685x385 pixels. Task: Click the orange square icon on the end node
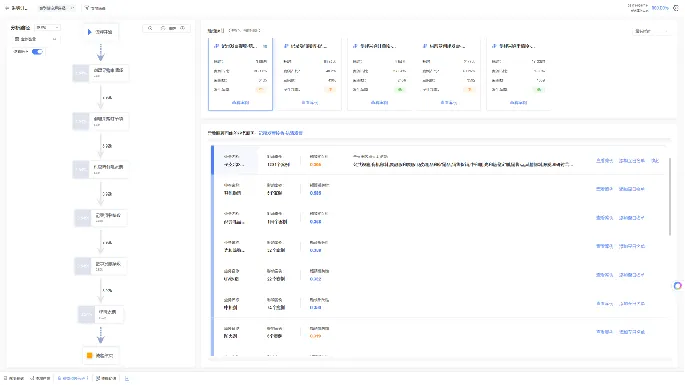click(90, 355)
